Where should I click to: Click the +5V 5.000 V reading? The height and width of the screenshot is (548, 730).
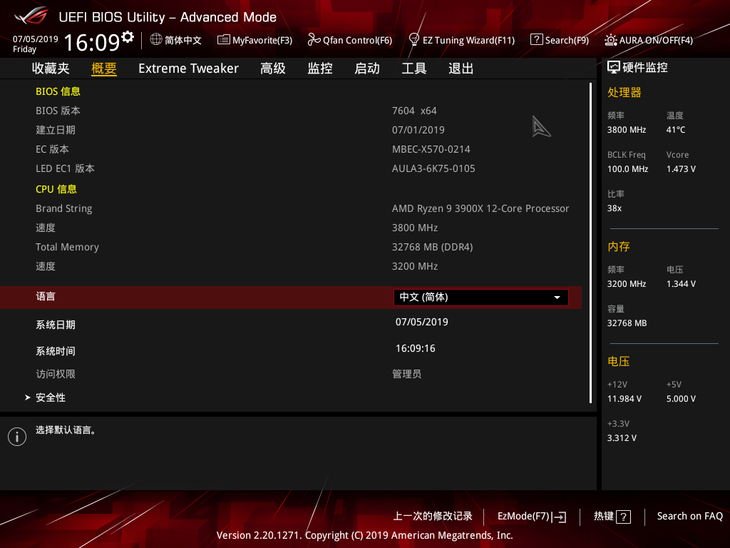click(x=681, y=399)
